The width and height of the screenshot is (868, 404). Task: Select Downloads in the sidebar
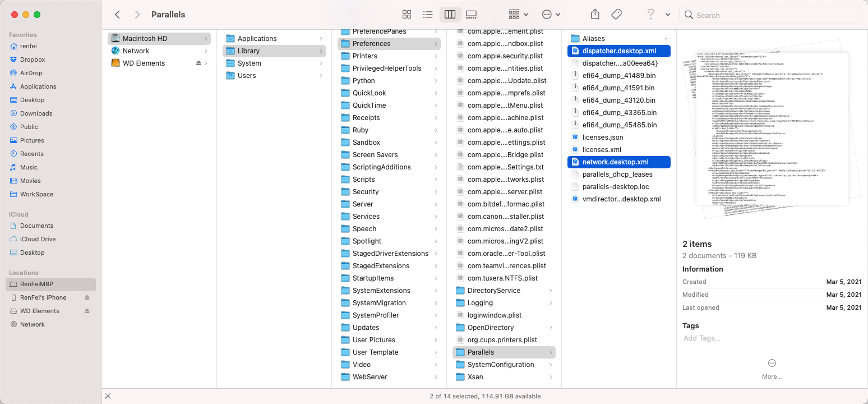pos(50,113)
